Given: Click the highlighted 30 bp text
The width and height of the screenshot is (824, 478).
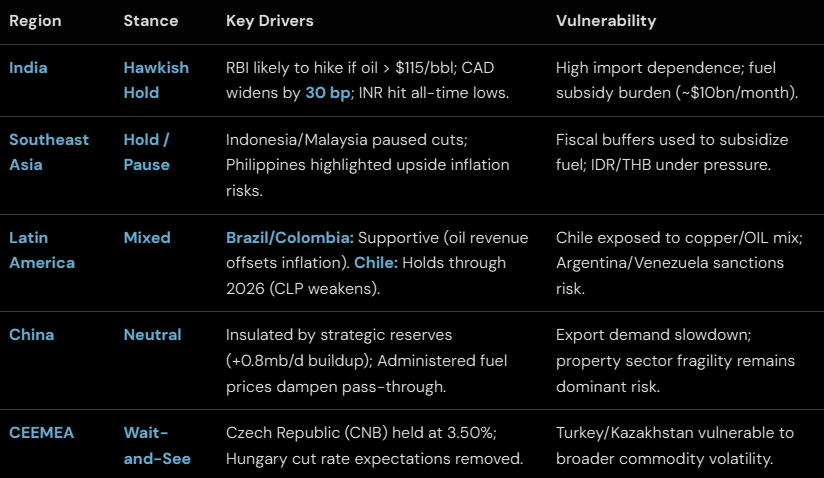Looking at the screenshot, I should point(329,93).
